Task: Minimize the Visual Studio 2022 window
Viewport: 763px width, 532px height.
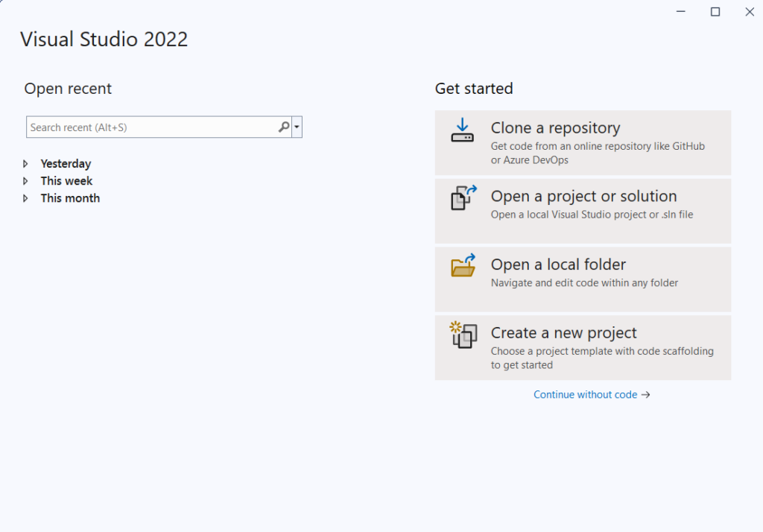Action: (x=681, y=12)
